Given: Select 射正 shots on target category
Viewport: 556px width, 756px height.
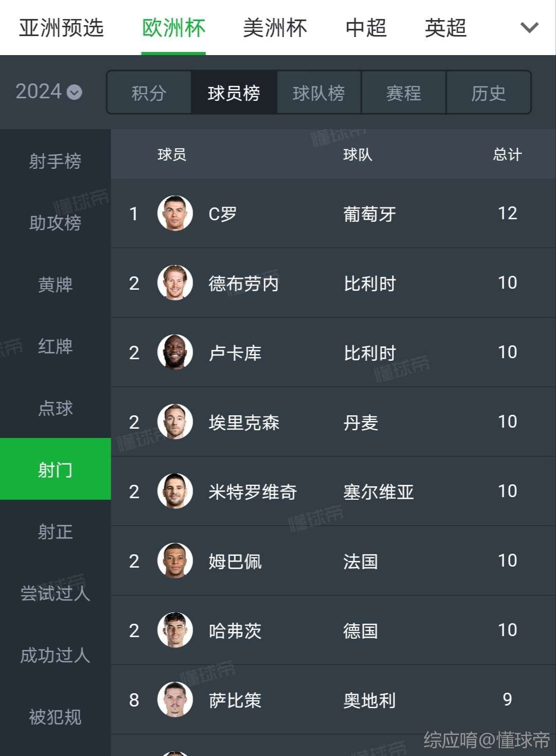Looking at the screenshot, I should 55,531.
